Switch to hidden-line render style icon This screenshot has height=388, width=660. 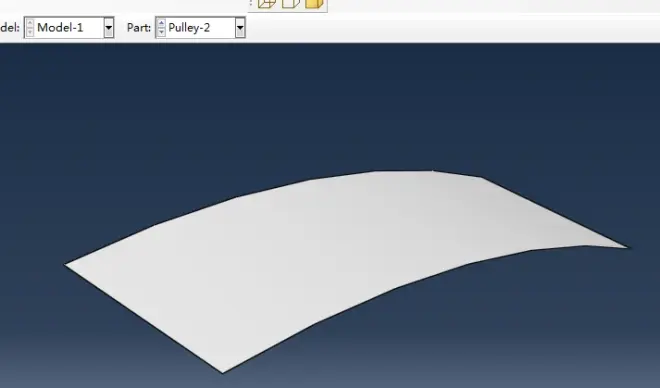coord(290,4)
